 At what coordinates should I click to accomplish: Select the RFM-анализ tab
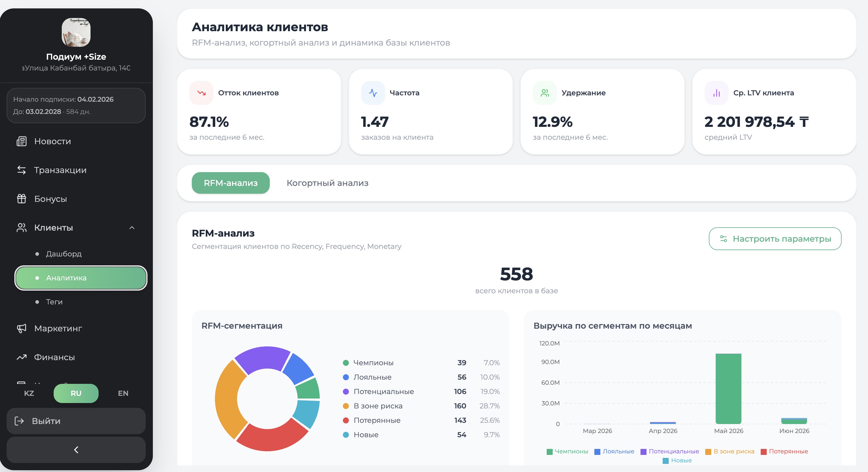pyautogui.click(x=231, y=183)
